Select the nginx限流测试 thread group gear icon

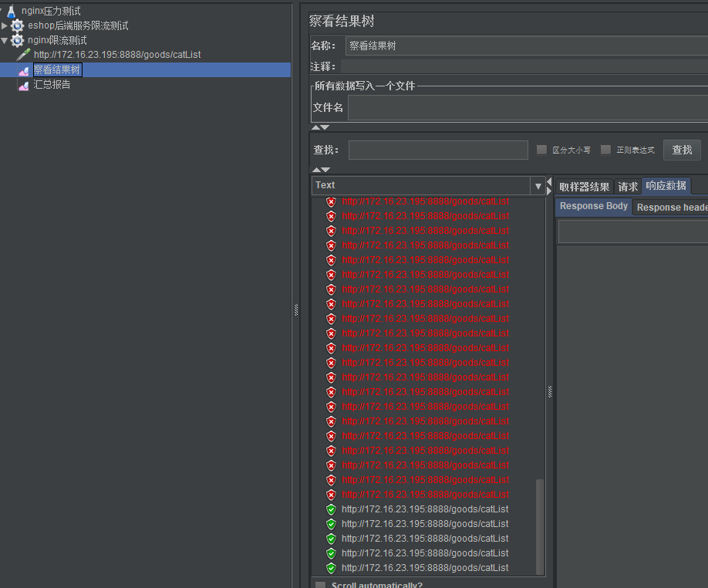coord(16,39)
